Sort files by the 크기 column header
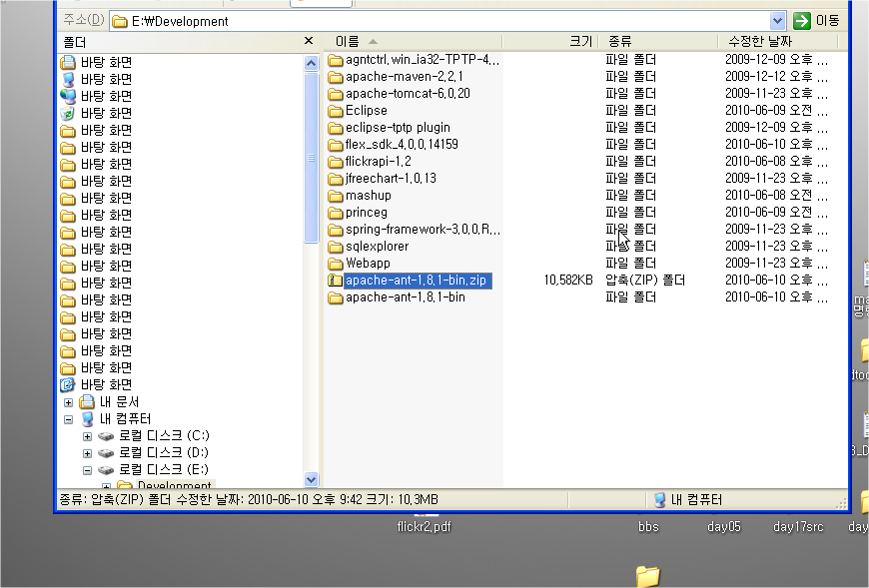This screenshot has height=588, width=869. 549,42
